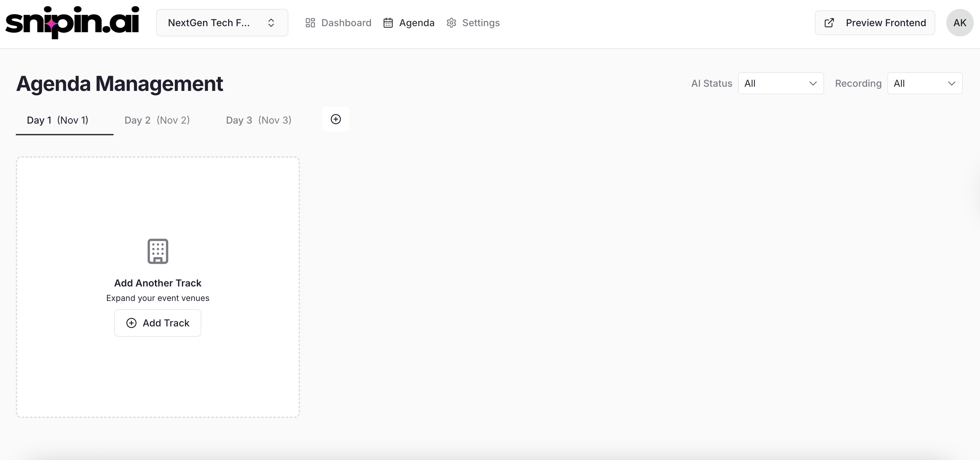This screenshot has height=460, width=980.
Task: Click the plus circle icon inside Add Track button
Action: [131, 323]
